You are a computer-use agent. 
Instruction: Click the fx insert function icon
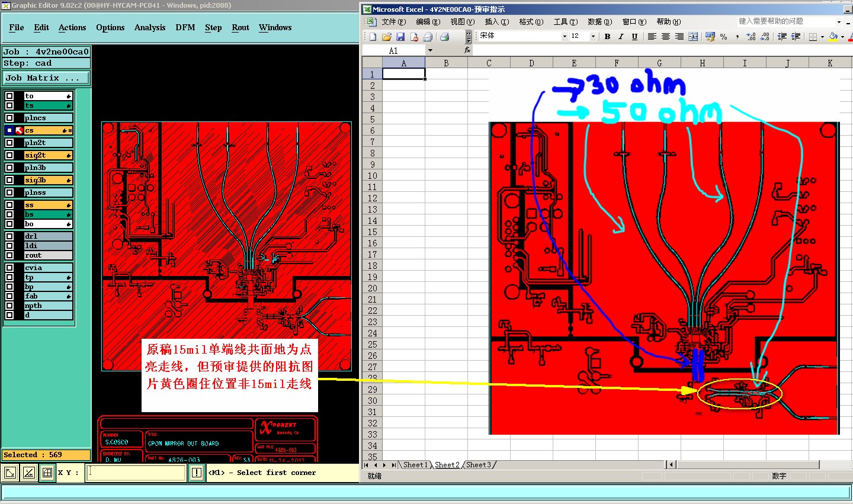[467, 50]
